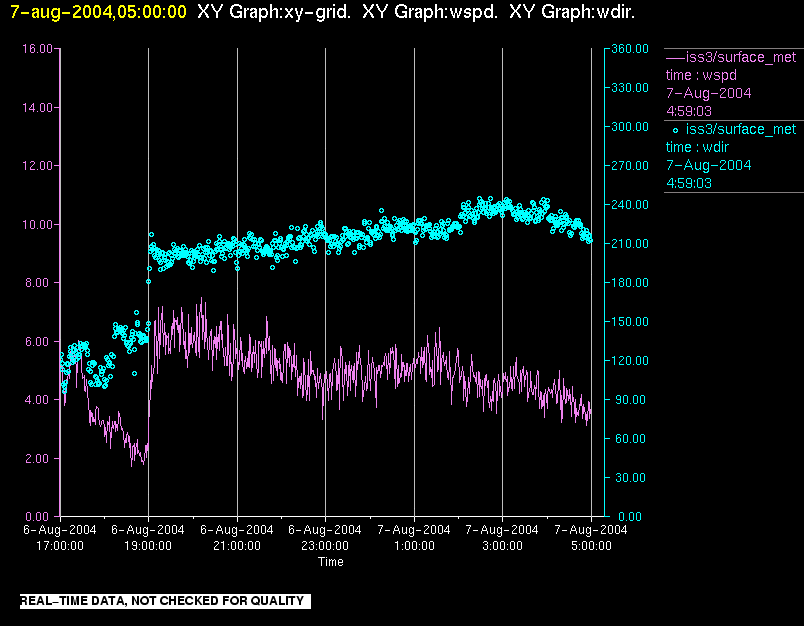Click the cyan circle marker in the wdir legend
This screenshot has height=626, width=804.
(x=675, y=131)
